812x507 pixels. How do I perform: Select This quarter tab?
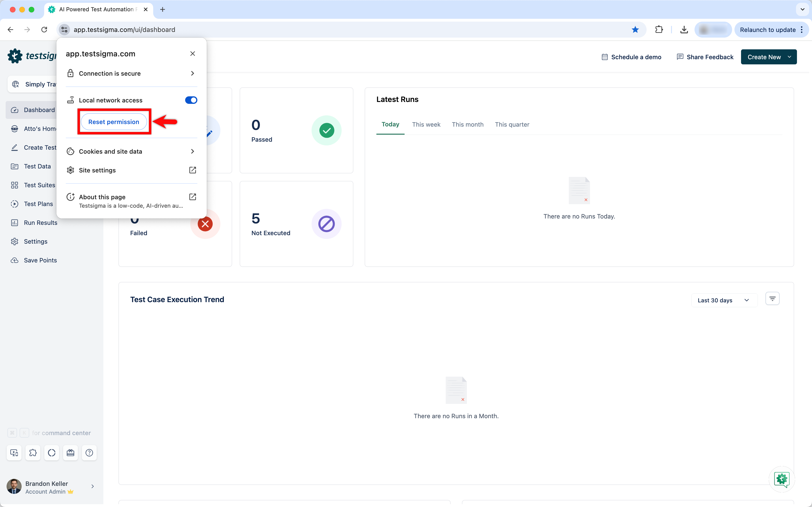pos(511,125)
